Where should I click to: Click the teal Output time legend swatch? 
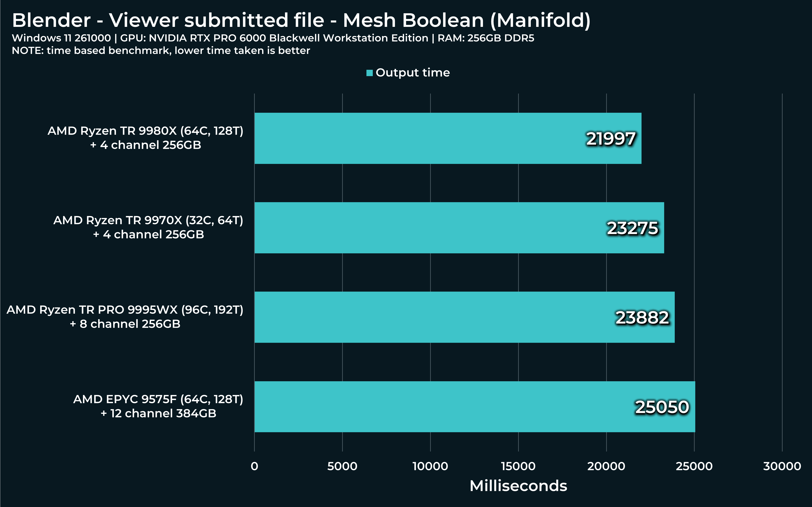[x=369, y=73]
